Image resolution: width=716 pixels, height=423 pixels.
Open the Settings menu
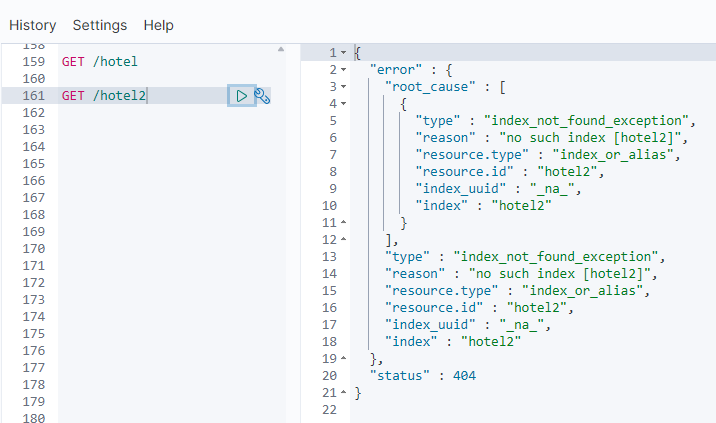pos(100,25)
